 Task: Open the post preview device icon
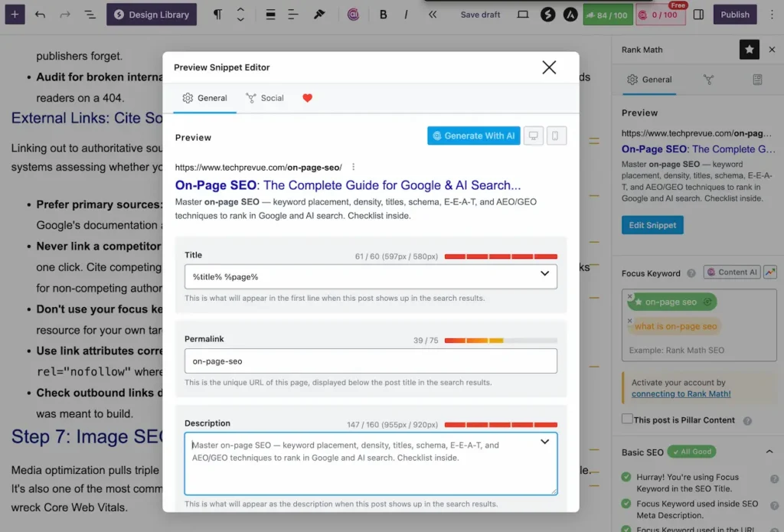(522, 15)
